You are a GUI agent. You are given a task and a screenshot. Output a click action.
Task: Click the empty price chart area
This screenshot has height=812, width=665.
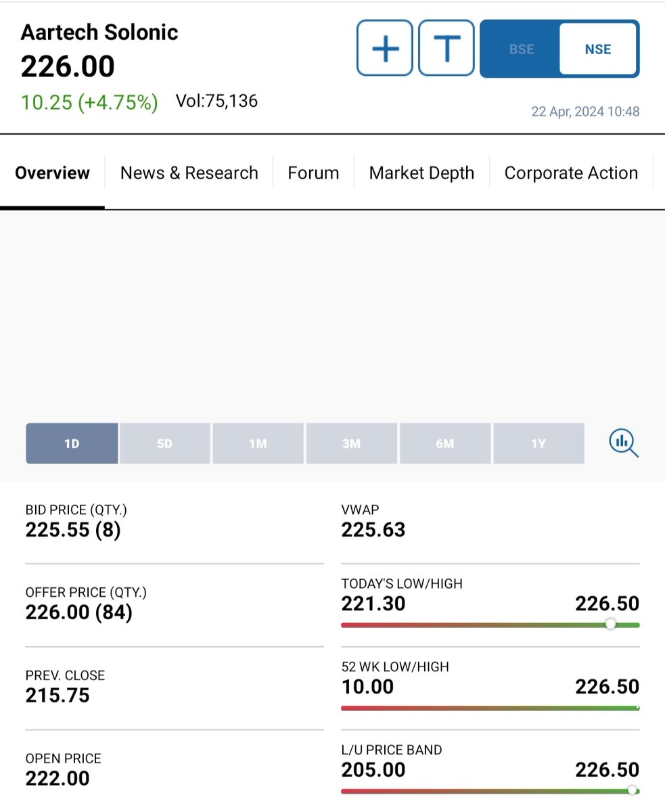[332, 315]
